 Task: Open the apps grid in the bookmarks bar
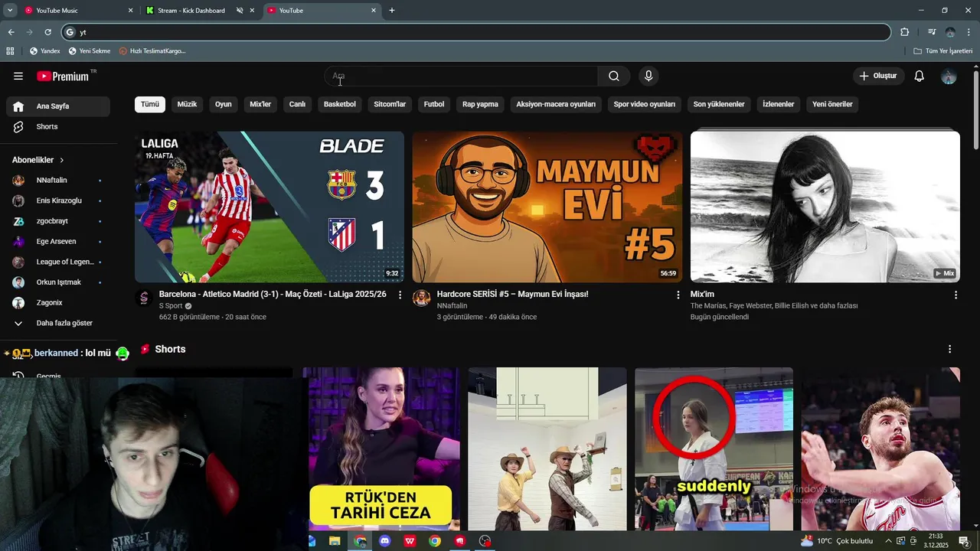coord(10,51)
